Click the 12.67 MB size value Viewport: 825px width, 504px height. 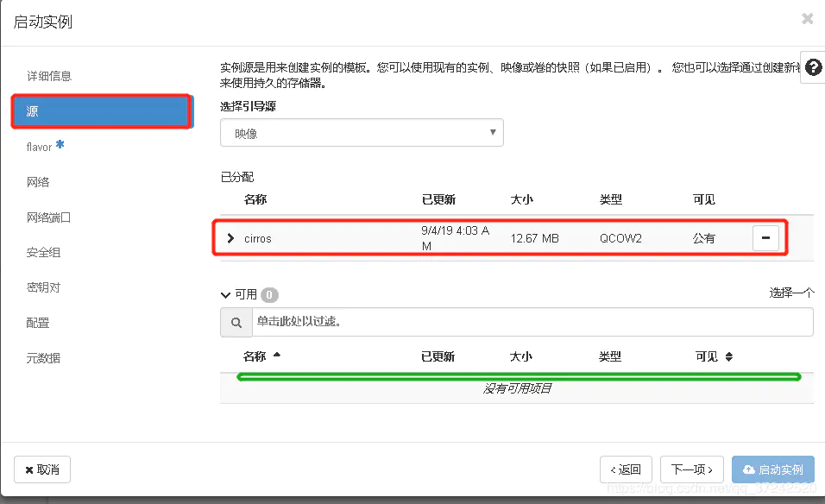coord(534,238)
